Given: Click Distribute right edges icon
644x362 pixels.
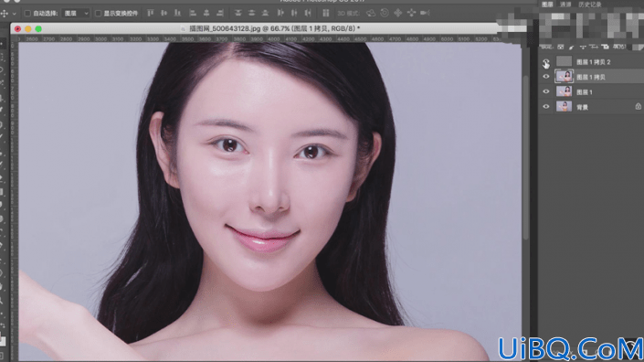Looking at the screenshot, I should [308, 13].
